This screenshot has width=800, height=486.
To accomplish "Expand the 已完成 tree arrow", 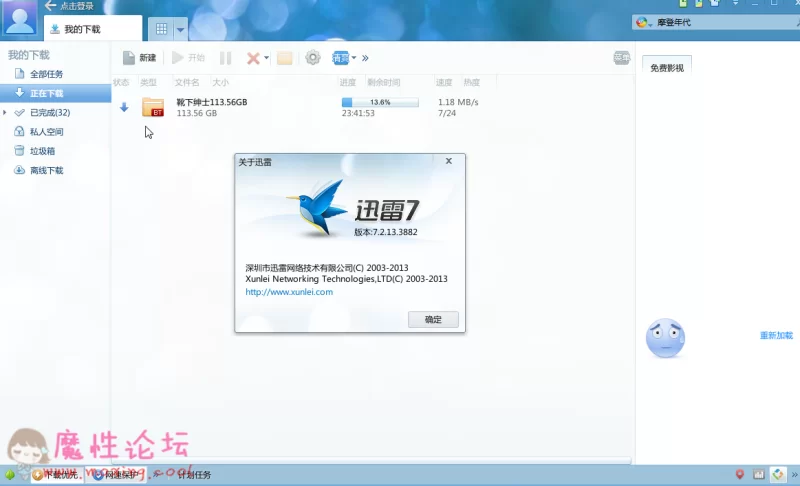I will [x=5, y=112].
